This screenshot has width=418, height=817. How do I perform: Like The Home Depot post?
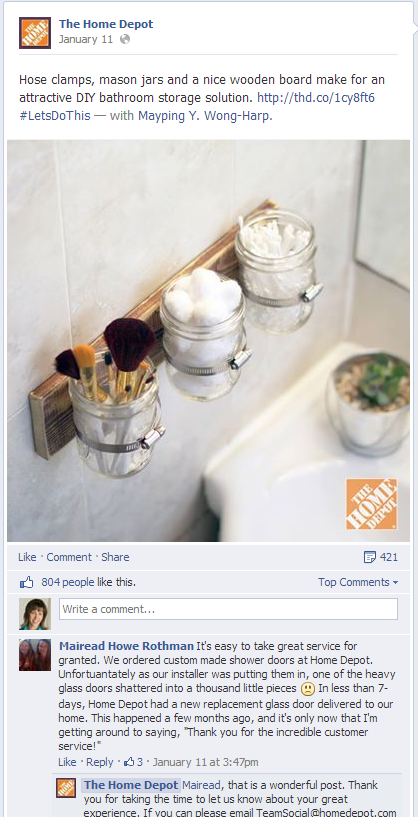(x=27, y=557)
